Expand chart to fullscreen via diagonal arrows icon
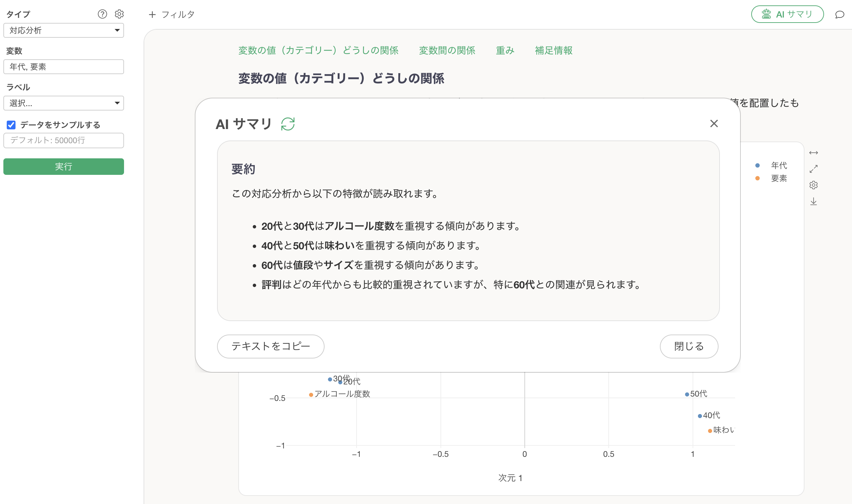This screenshot has height=504, width=852. (x=814, y=168)
